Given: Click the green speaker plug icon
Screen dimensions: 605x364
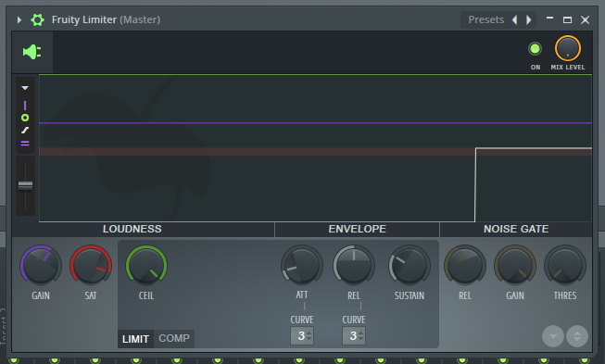Looking at the screenshot, I should [x=32, y=52].
